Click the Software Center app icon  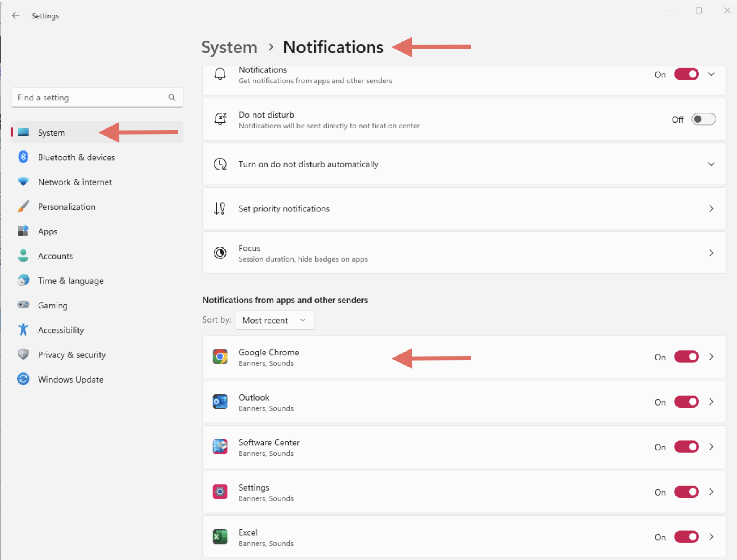click(x=220, y=447)
